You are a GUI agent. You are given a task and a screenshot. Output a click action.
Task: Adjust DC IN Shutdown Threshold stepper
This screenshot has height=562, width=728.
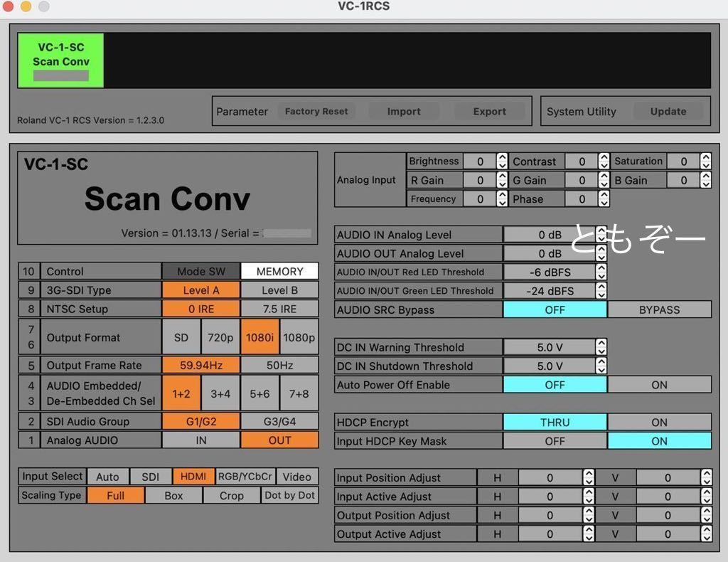click(601, 366)
